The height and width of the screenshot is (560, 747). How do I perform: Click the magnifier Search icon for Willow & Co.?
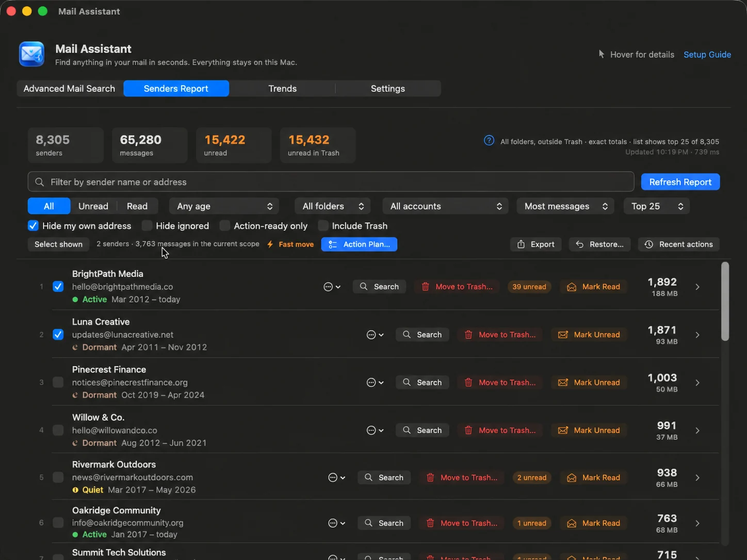[x=407, y=430]
